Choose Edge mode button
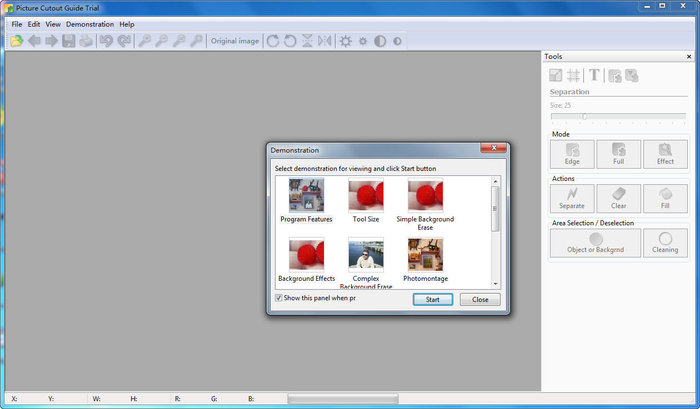The image size is (700, 409). tap(572, 154)
